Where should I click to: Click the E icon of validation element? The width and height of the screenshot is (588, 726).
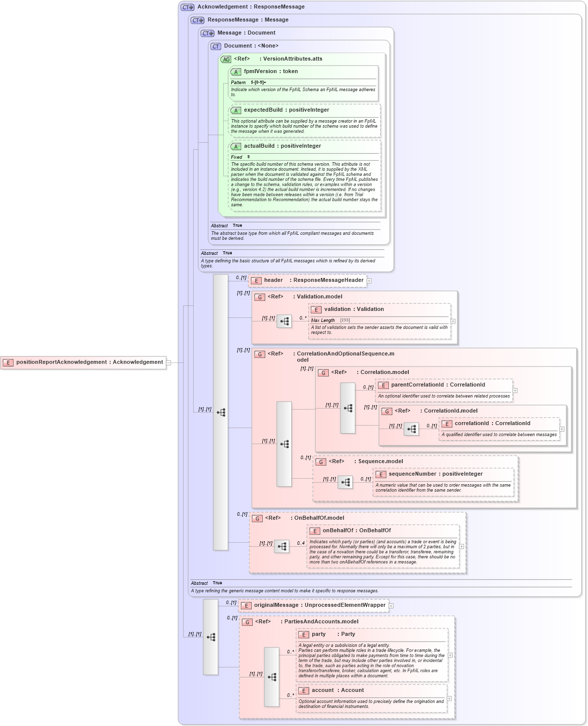tap(316, 309)
